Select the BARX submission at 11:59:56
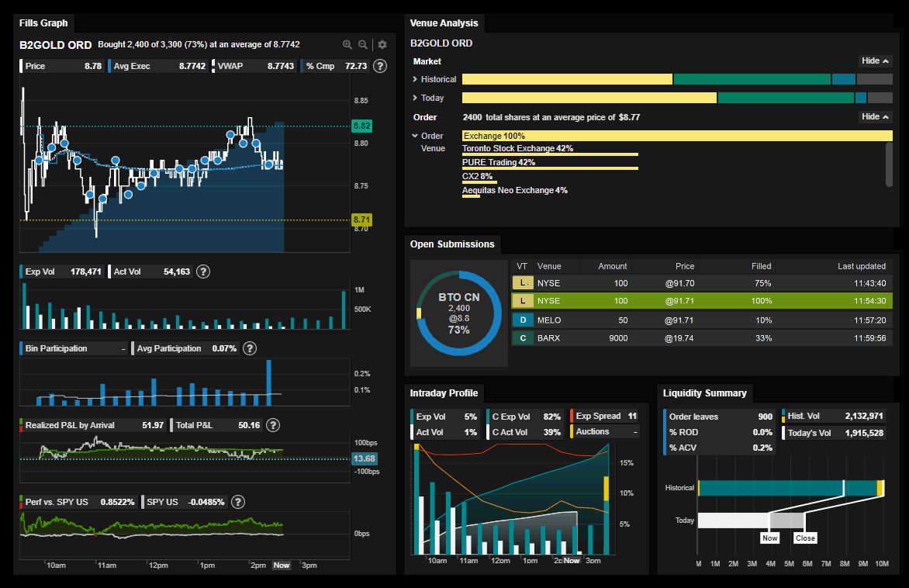Image resolution: width=909 pixels, height=588 pixels. point(701,338)
